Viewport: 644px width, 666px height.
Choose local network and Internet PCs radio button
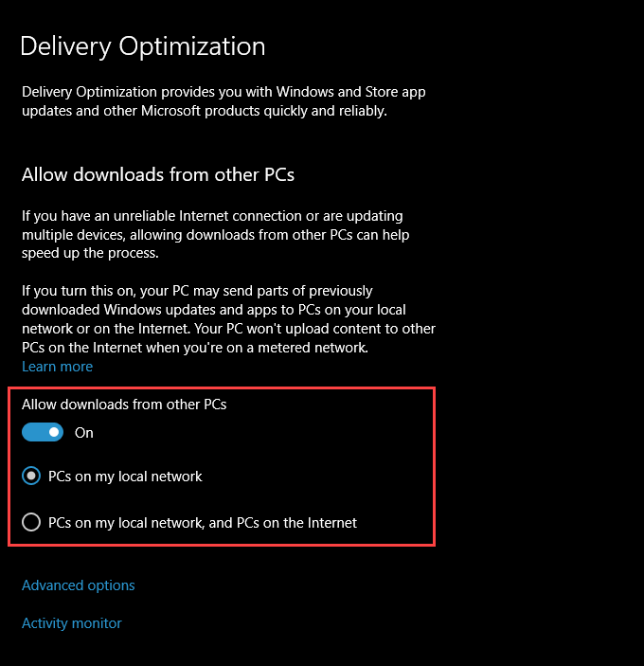(31, 522)
